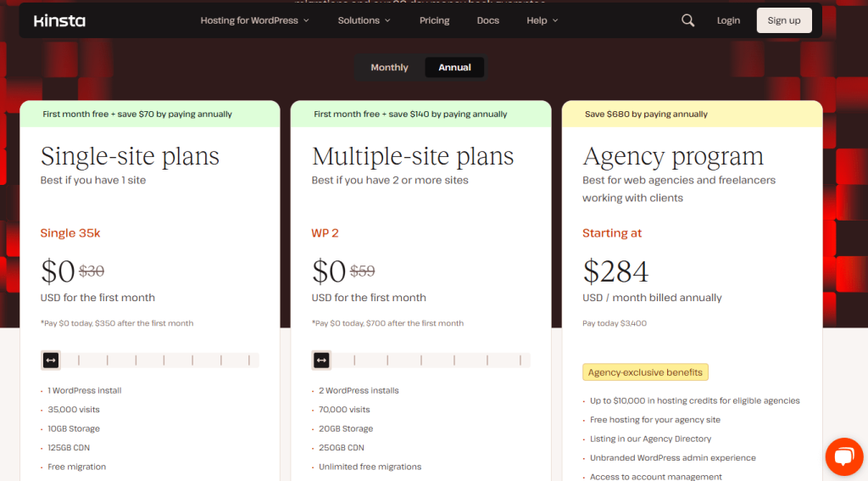The height and width of the screenshot is (481, 868).
Task: Click the WP 2 plan name
Action: 325,233
